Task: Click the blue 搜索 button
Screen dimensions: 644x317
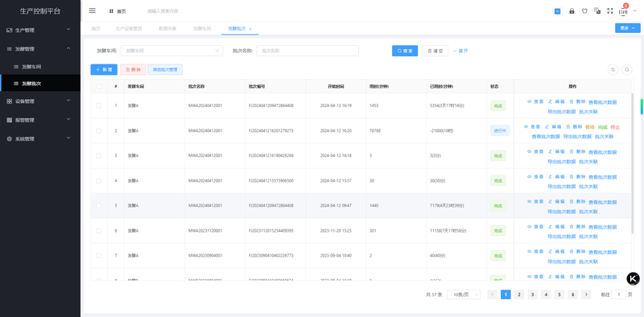Action: [405, 51]
